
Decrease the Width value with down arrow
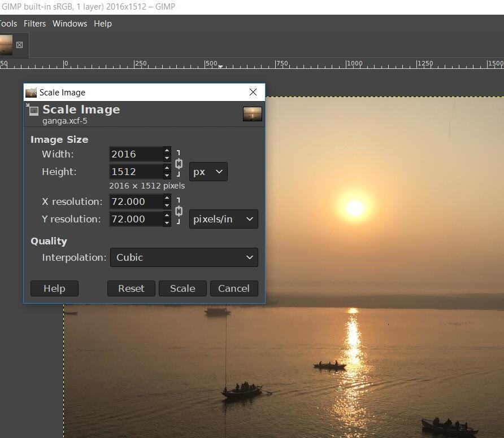(x=167, y=157)
